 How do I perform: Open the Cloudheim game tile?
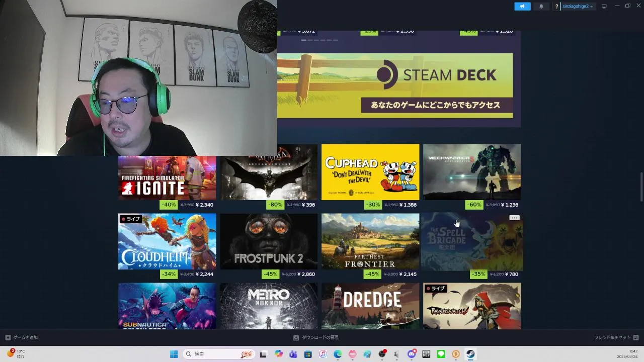pyautogui.click(x=167, y=241)
